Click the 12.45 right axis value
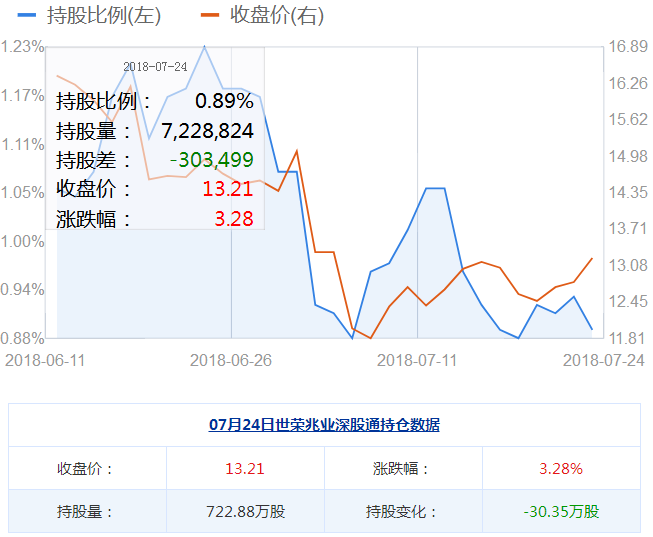Image resolution: width=653 pixels, height=537 pixels. (628, 301)
